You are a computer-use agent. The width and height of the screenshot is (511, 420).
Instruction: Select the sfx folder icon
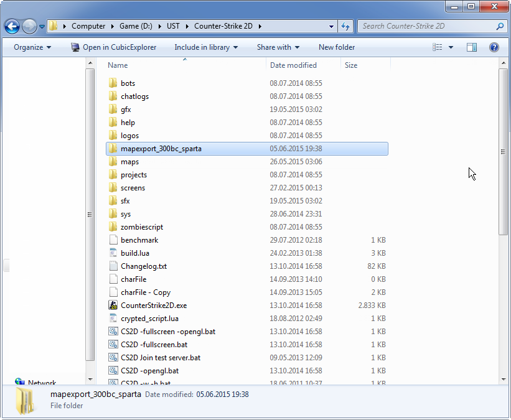(x=113, y=201)
